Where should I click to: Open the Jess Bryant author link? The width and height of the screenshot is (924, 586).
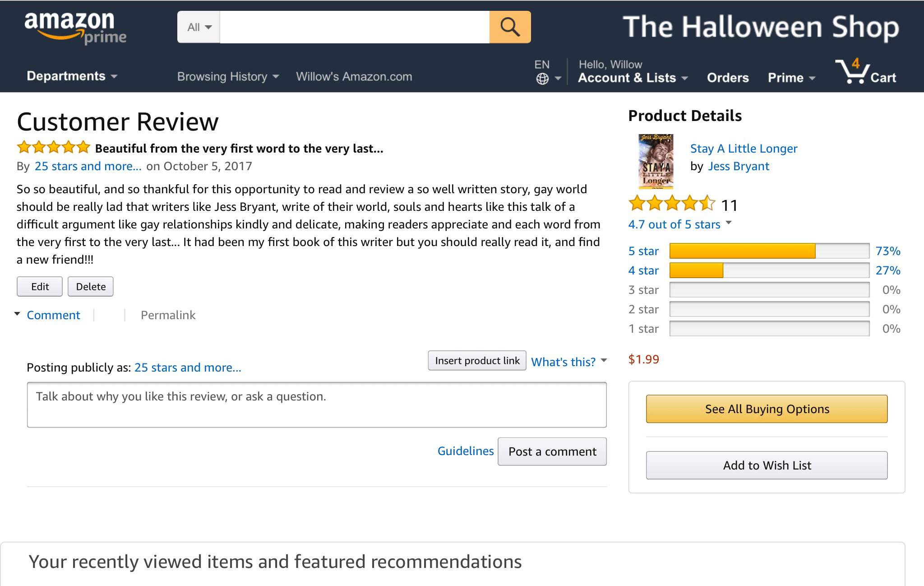[738, 166]
